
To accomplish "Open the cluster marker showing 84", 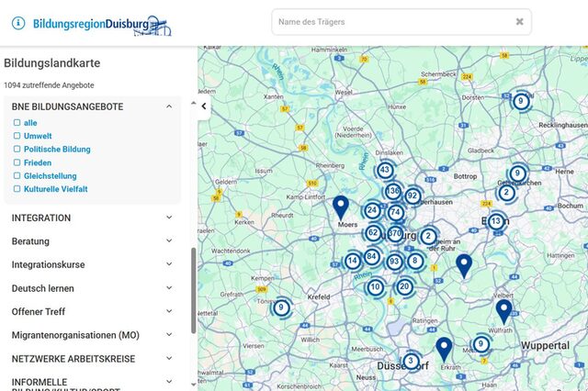I will pos(371,257).
